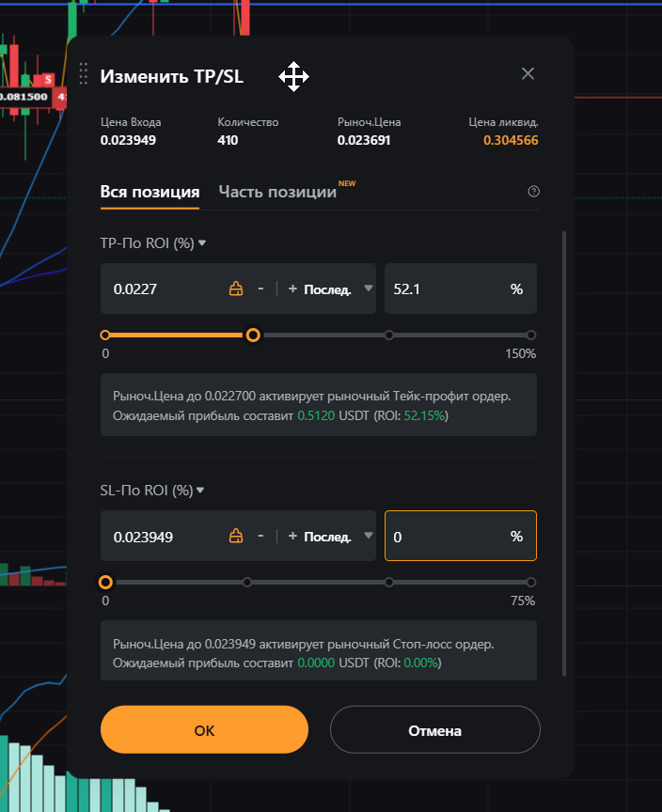
Task: Switch to Вся позиция tab
Action: (x=150, y=192)
